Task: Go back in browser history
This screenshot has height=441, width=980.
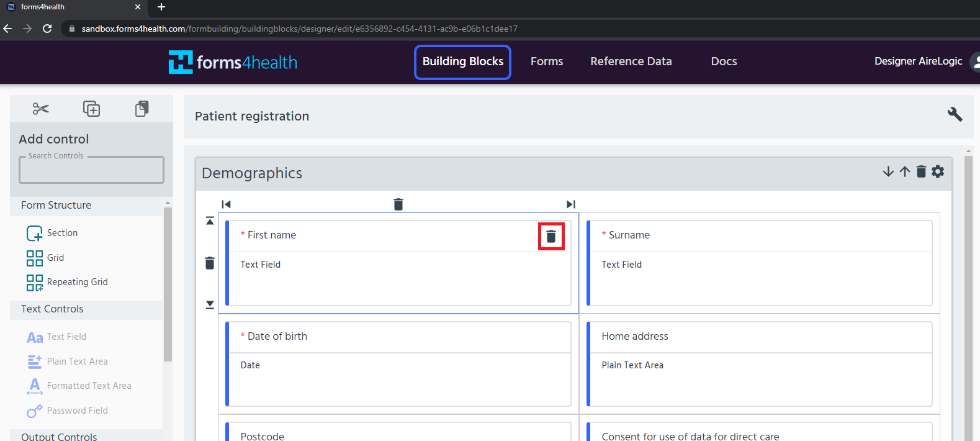Action: (x=7, y=29)
